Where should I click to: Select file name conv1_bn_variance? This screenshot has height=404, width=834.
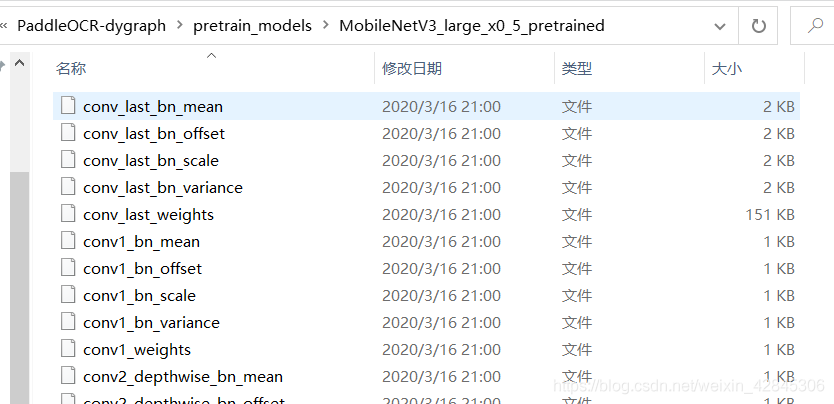pos(151,322)
